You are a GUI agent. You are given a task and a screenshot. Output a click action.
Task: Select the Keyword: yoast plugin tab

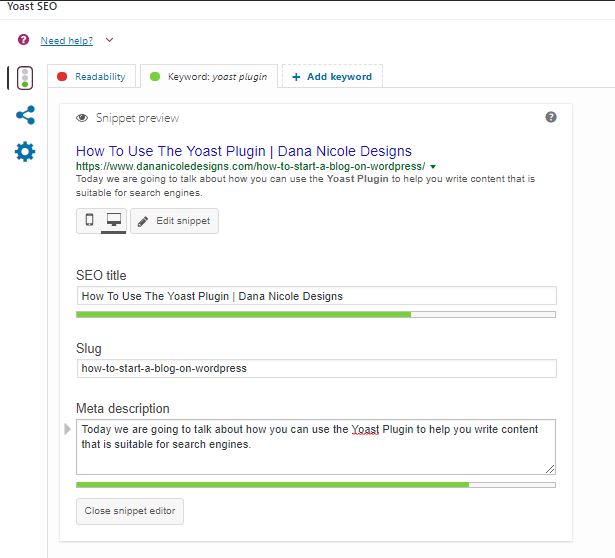pos(209,76)
